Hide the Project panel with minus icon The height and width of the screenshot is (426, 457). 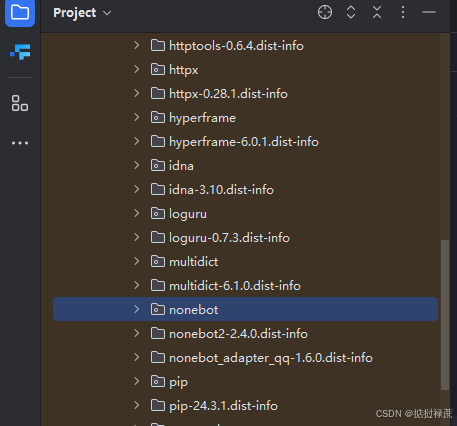tap(429, 12)
